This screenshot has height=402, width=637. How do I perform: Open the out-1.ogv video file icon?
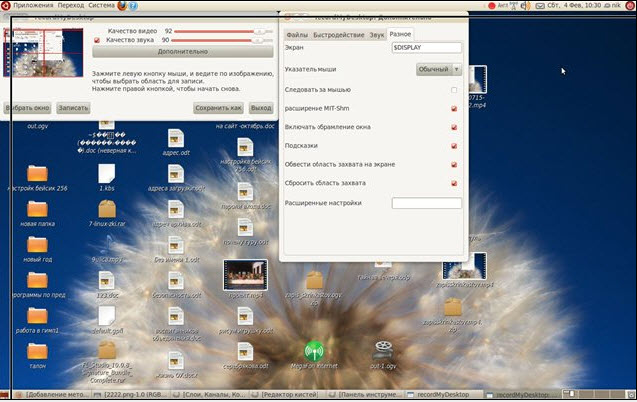point(382,351)
